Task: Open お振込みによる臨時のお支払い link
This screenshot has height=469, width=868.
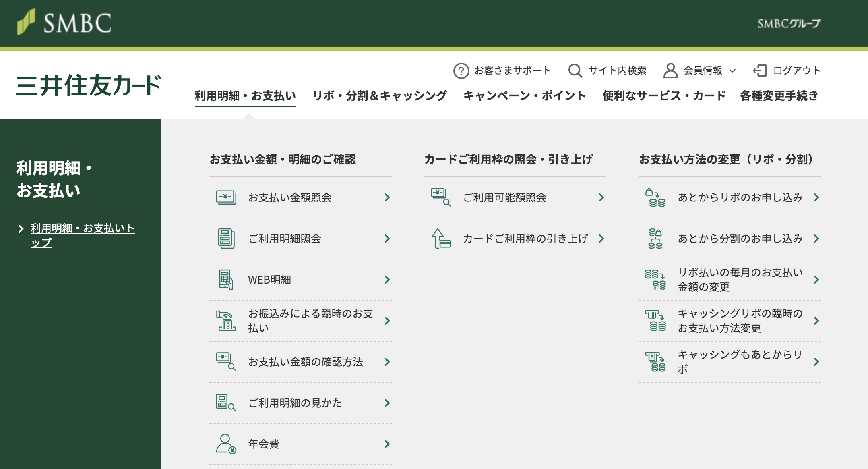Action: (x=300, y=321)
